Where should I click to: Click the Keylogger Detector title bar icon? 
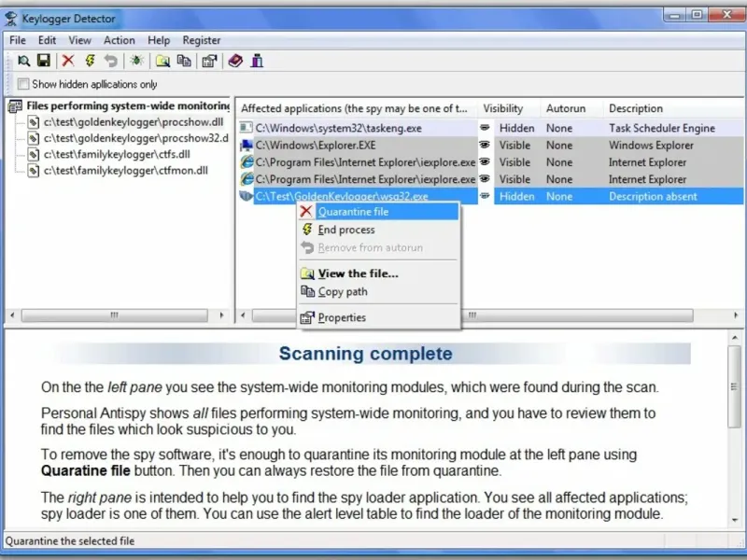click(11, 19)
